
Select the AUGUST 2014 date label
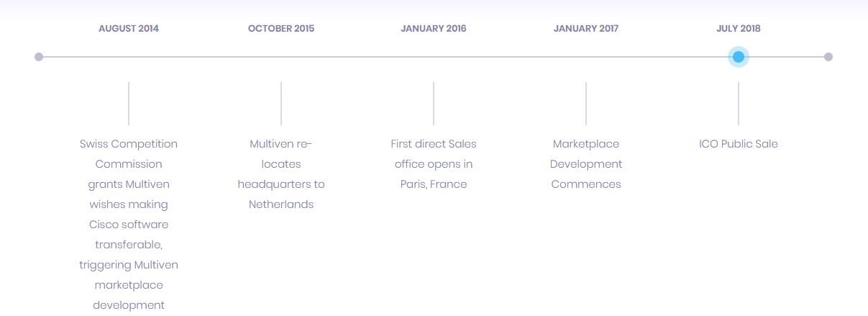pyautogui.click(x=129, y=29)
